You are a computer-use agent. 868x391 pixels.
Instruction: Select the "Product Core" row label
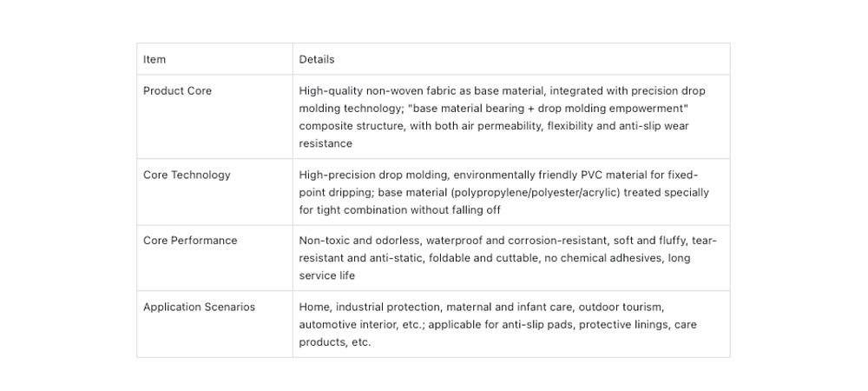(x=177, y=90)
